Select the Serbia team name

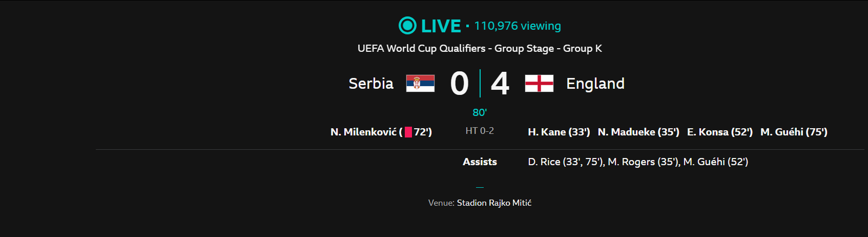[371, 83]
